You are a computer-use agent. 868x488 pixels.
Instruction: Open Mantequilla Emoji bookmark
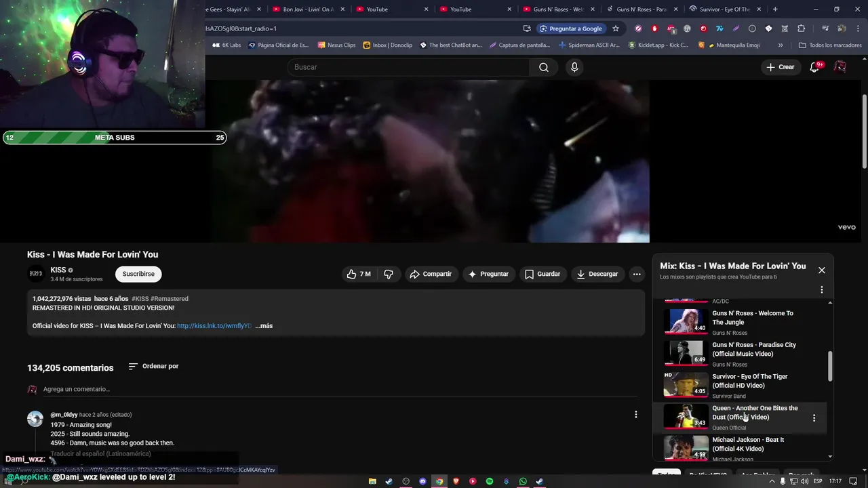(x=728, y=45)
